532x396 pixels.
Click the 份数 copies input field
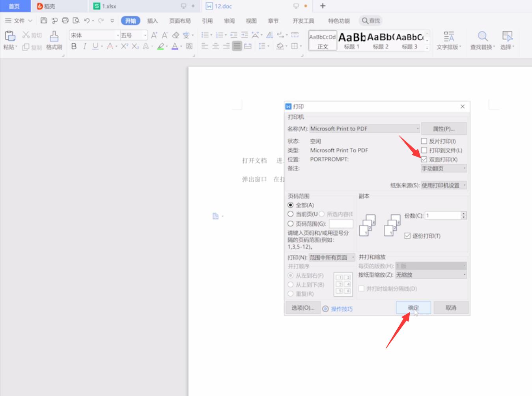(443, 216)
